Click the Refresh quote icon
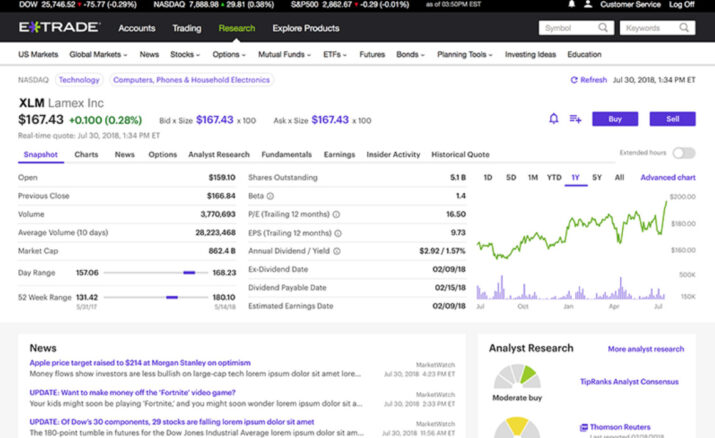 tap(574, 80)
